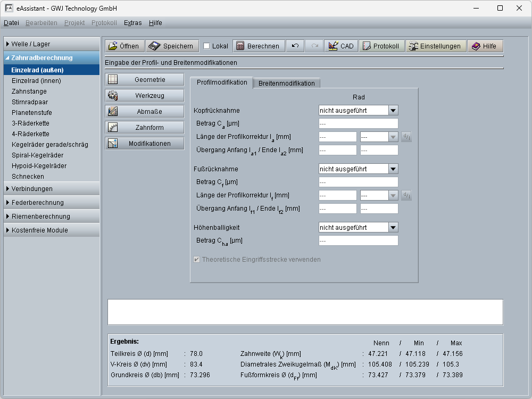Expand the Welle / Lager section

click(52, 44)
